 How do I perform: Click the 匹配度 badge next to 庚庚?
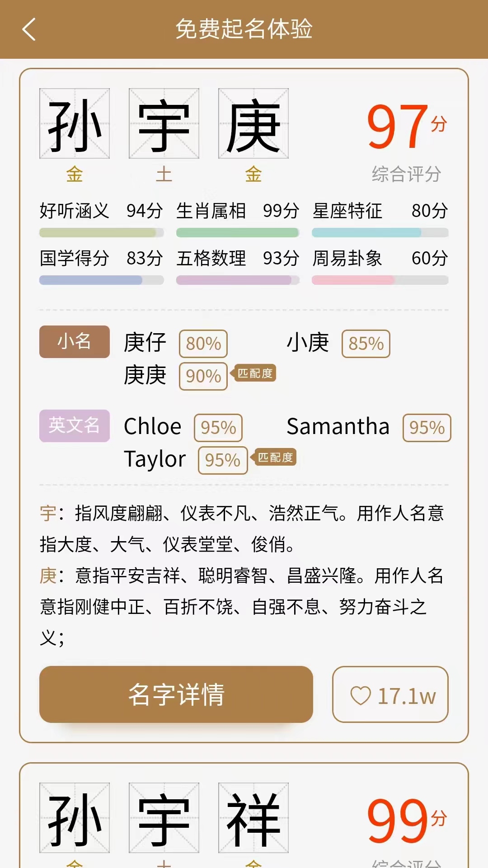click(x=254, y=374)
